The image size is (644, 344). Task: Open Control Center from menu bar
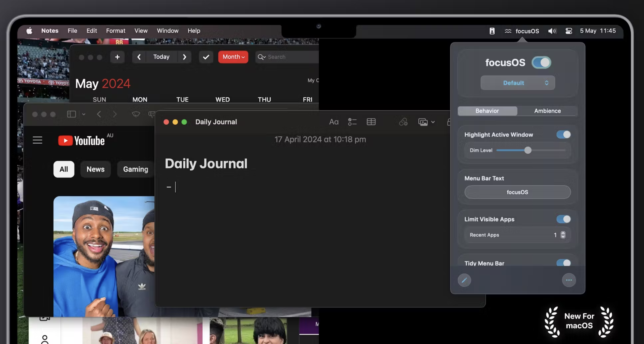(568, 31)
